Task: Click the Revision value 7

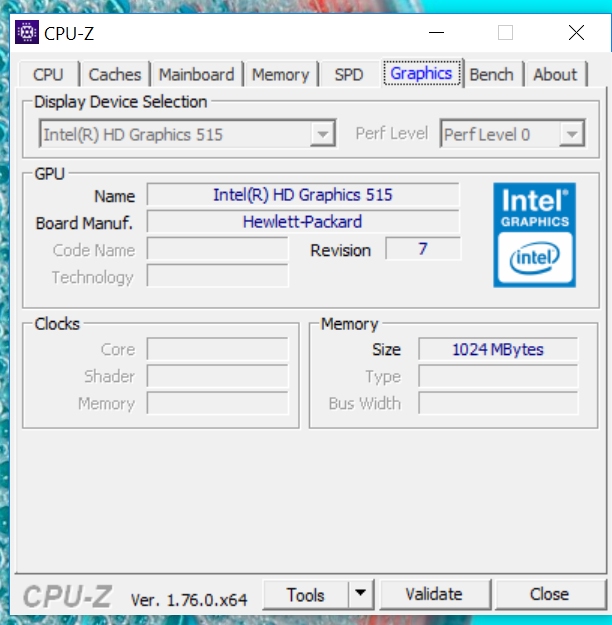Action: tap(423, 249)
